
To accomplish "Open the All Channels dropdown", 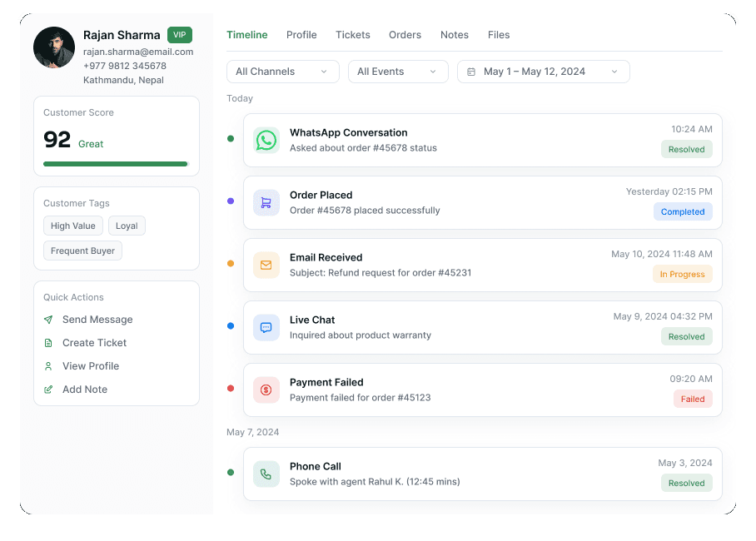I will (x=283, y=72).
